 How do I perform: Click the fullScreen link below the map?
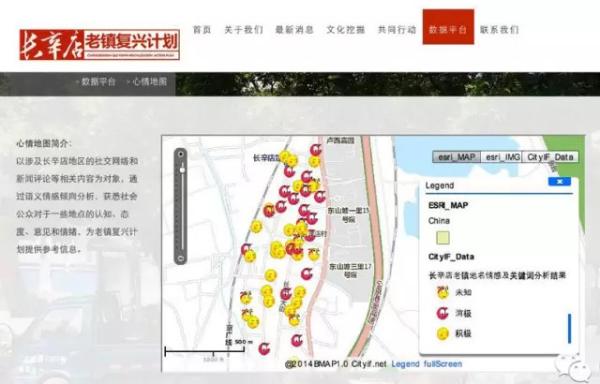pos(443,364)
